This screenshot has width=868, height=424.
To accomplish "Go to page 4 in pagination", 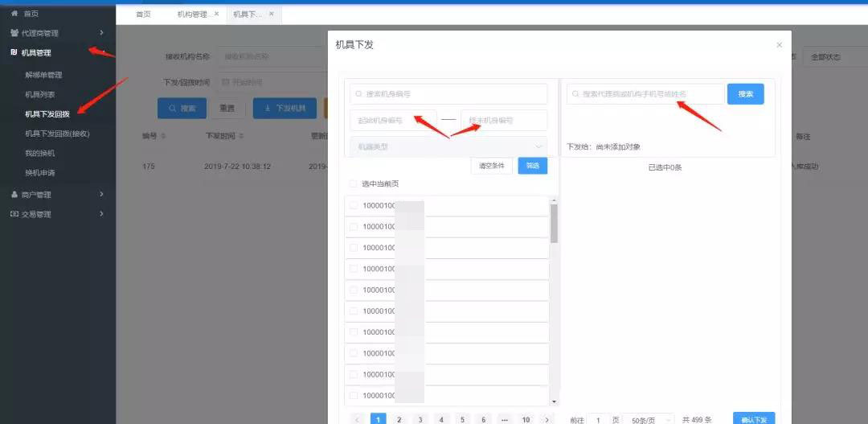I will point(441,419).
